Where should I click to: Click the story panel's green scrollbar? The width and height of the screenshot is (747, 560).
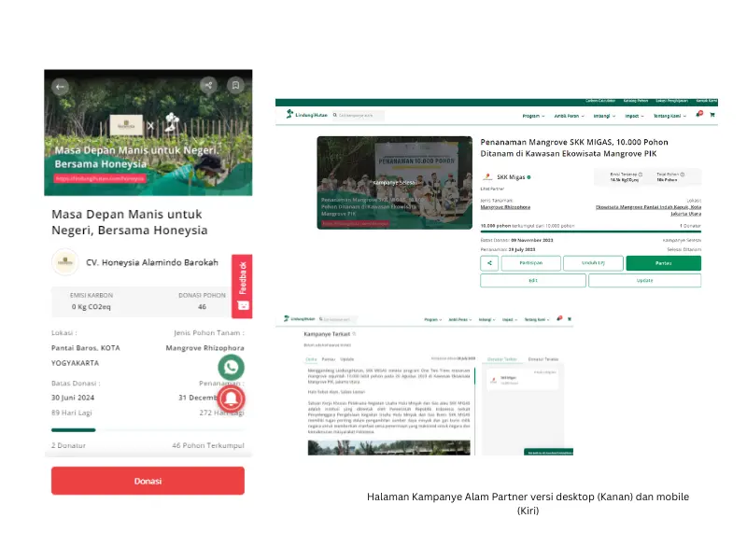click(x=474, y=375)
